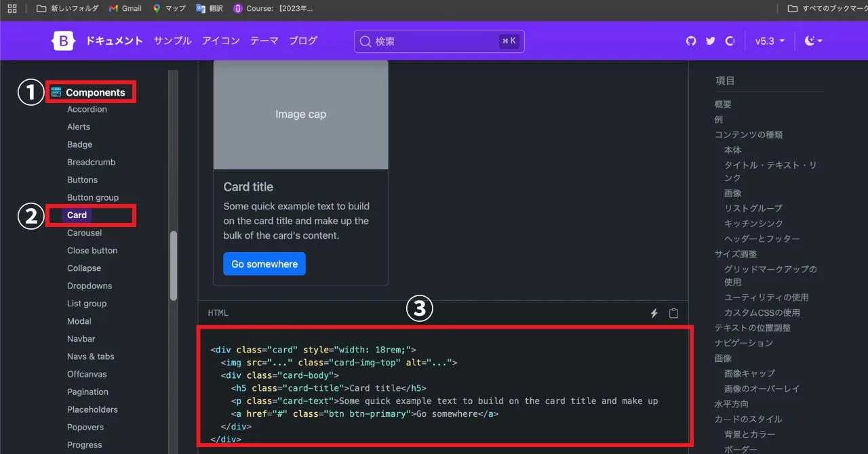Click the Open Collective icon
The image size is (868, 454).
tap(730, 41)
